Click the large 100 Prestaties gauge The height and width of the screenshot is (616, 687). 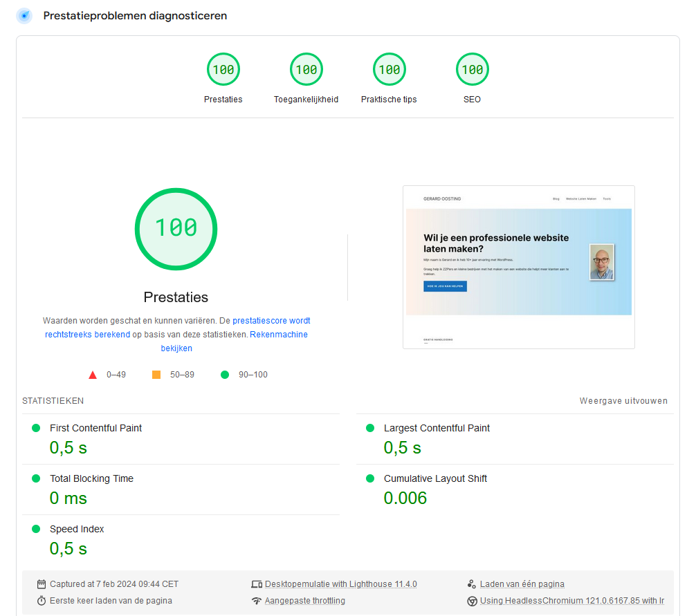[x=176, y=229]
